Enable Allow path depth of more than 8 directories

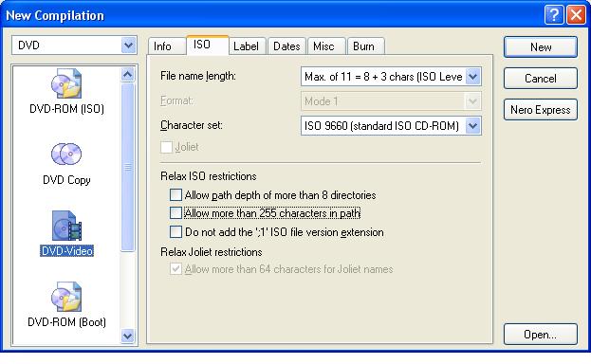(175, 195)
